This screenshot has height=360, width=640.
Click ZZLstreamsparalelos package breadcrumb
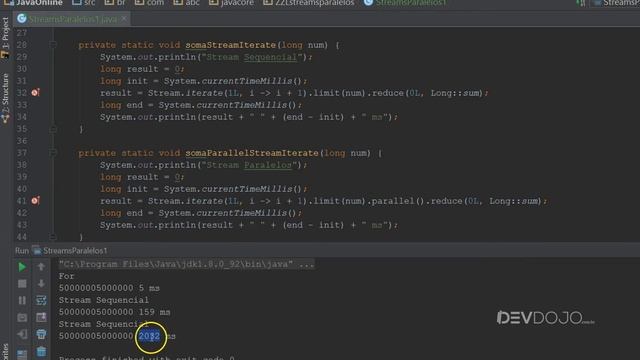[309, 3]
